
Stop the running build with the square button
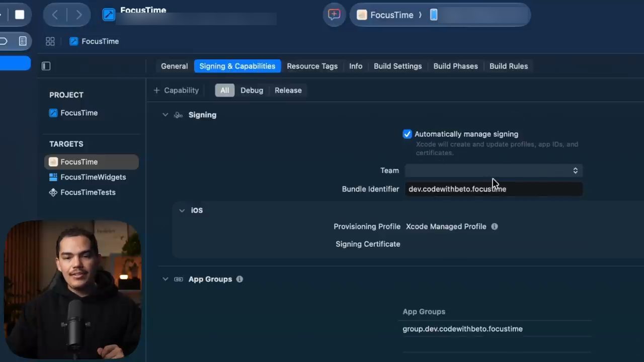pyautogui.click(x=20, y=15)
